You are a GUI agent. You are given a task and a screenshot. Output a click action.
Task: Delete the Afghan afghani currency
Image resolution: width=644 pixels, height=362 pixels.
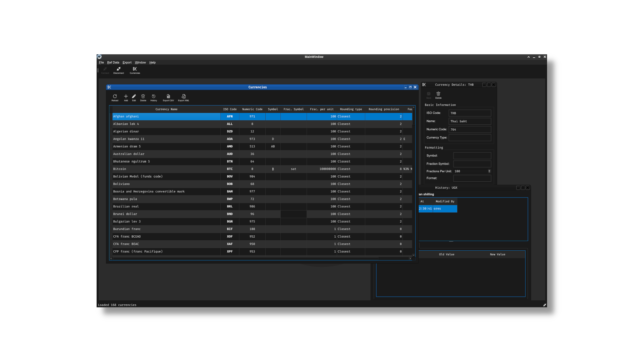pyautogui.click(x=143, y=98)
